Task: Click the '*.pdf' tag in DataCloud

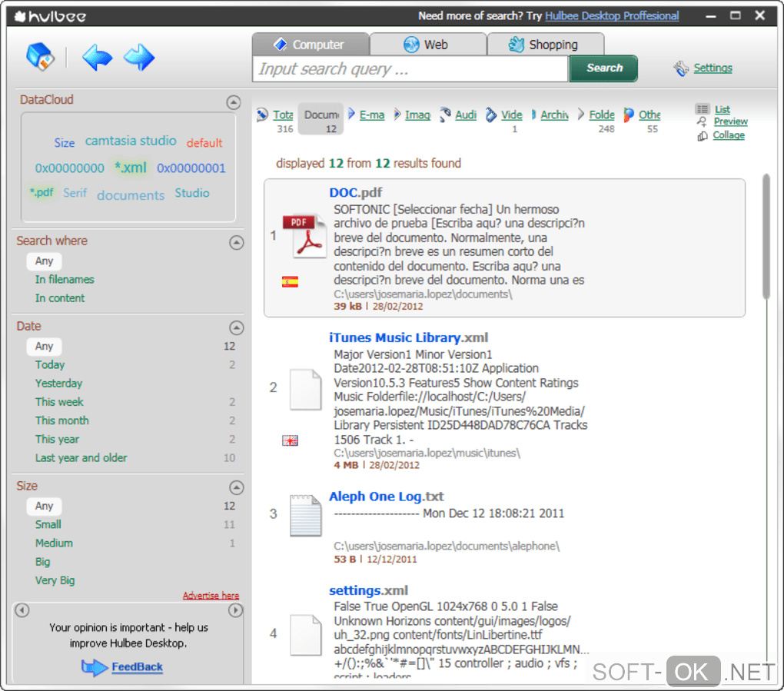Action: pyautogui.click(x=42, y=192)
